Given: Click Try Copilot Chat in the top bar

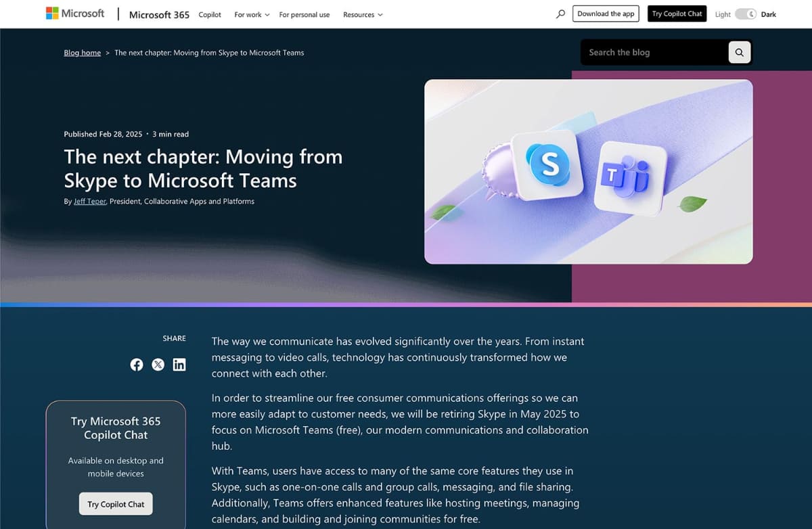Looking at the screenshot, I should coord(677,13).
